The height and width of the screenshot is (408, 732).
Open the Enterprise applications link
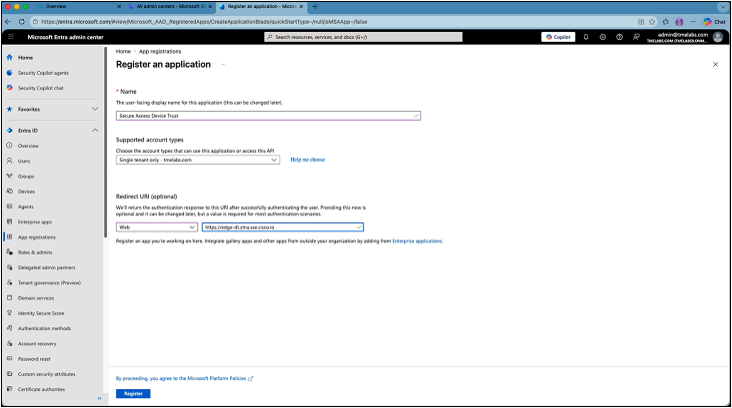point(417,241)
